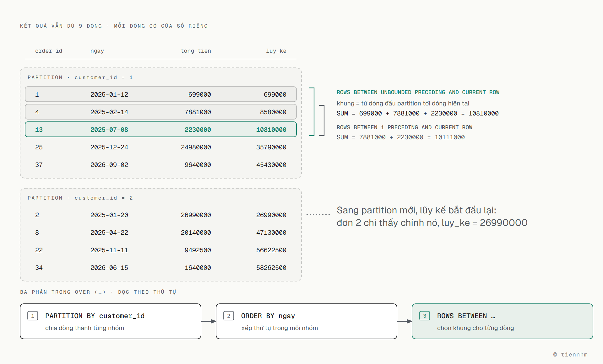This screenshot has width=603, height=364.
Task: Click the date 2025-01-20
Action: [x=109, y=215]
